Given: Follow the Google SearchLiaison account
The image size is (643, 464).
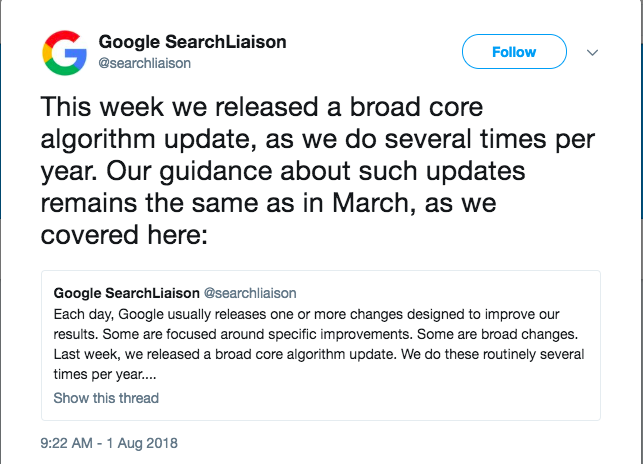Looking at the screenshot, I should 514,52.
